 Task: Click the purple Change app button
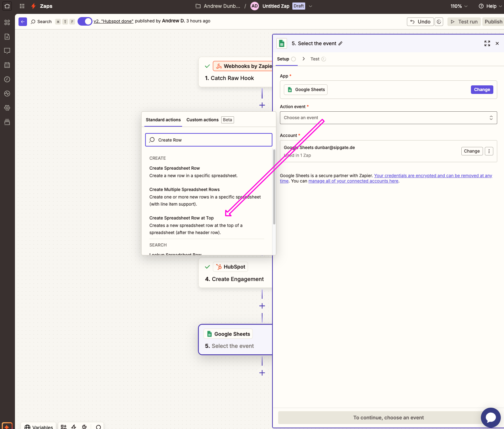click(482, 90)
